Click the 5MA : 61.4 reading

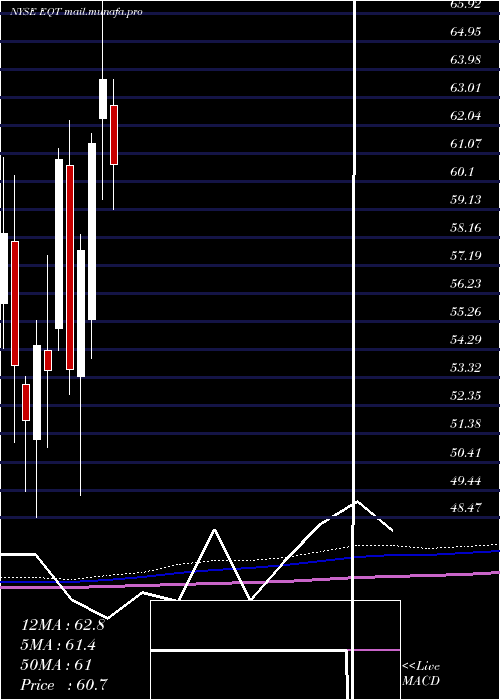pos(58,645)
